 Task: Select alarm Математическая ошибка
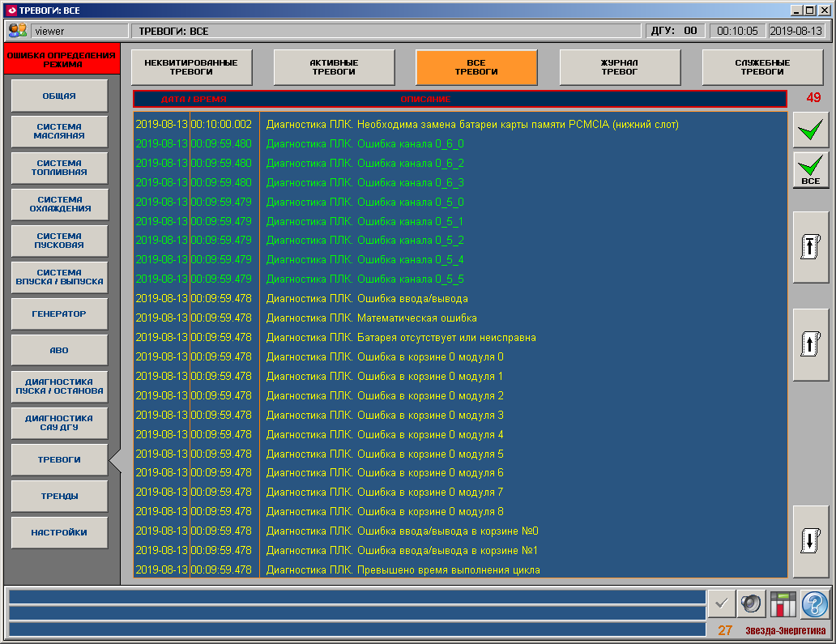pyautogui.click(x=460, y=318)
